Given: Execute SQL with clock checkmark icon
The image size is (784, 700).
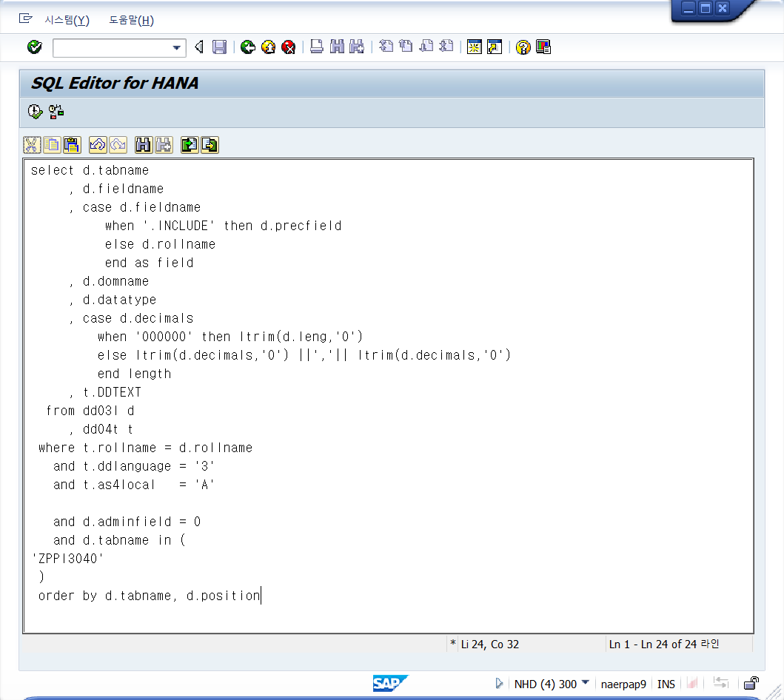Looking at the screenshot, I should click(x=35, y=112).
